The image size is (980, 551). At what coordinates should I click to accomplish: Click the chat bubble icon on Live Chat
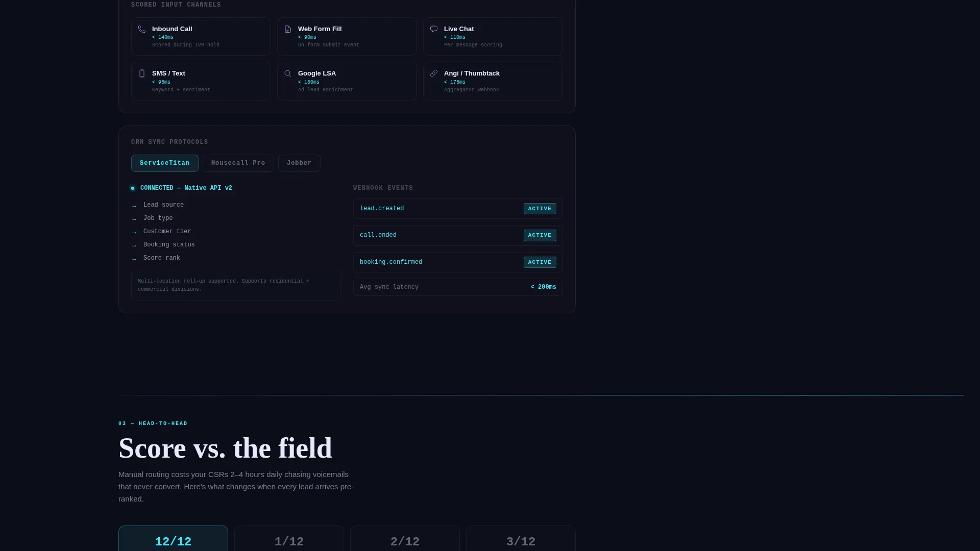pos(434,29)
